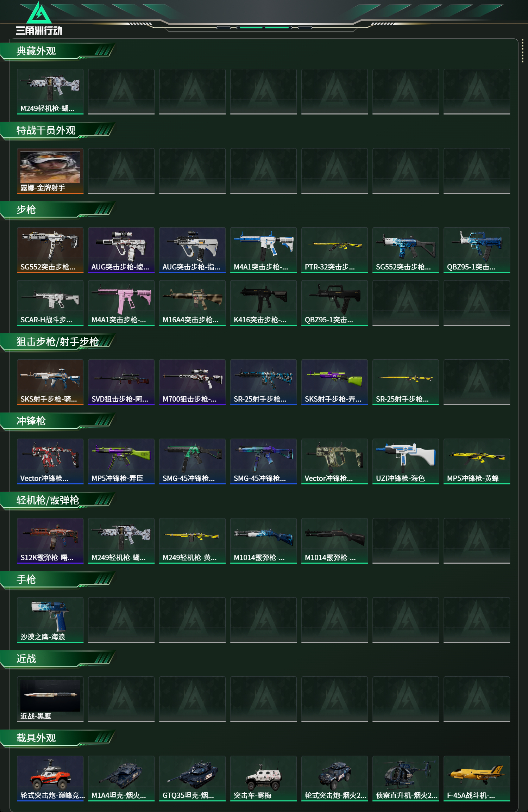Select the M249轻机枪 skin in 典藏外观

click(50, 92)
